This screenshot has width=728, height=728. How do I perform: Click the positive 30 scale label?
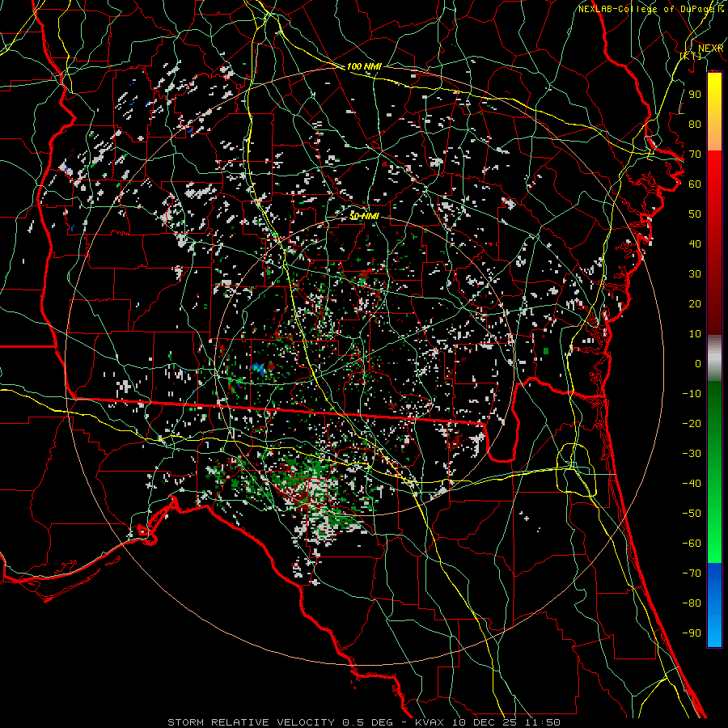tap(695, 274)
